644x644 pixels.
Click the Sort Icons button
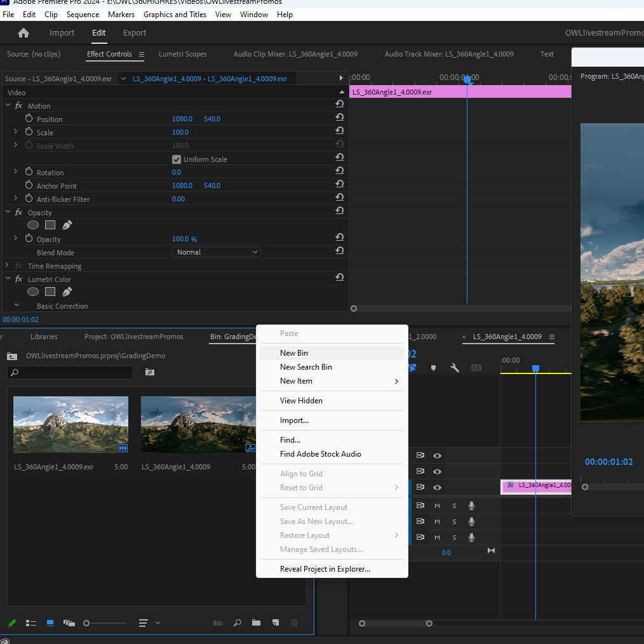pos(143,623)
